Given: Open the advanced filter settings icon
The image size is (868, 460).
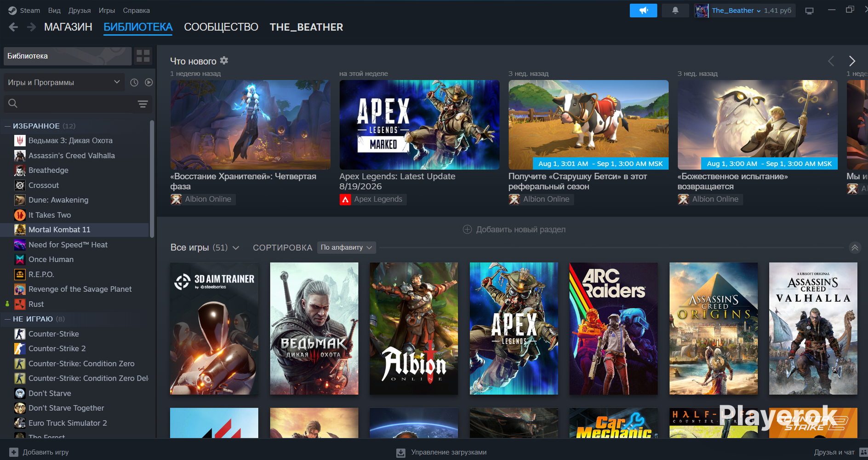Looking at the screenshot, I should pyautogui.click(x=143, y=104).
